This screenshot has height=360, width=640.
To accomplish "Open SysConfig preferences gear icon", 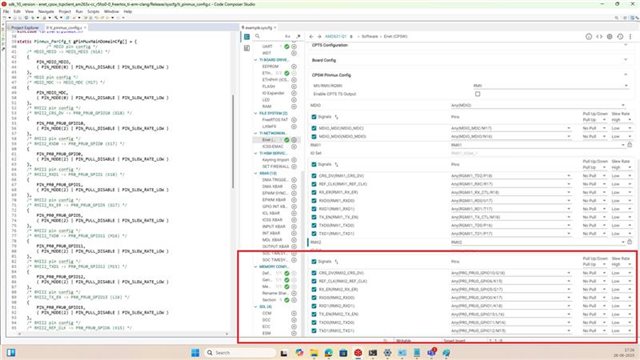I will click(609, 36).
